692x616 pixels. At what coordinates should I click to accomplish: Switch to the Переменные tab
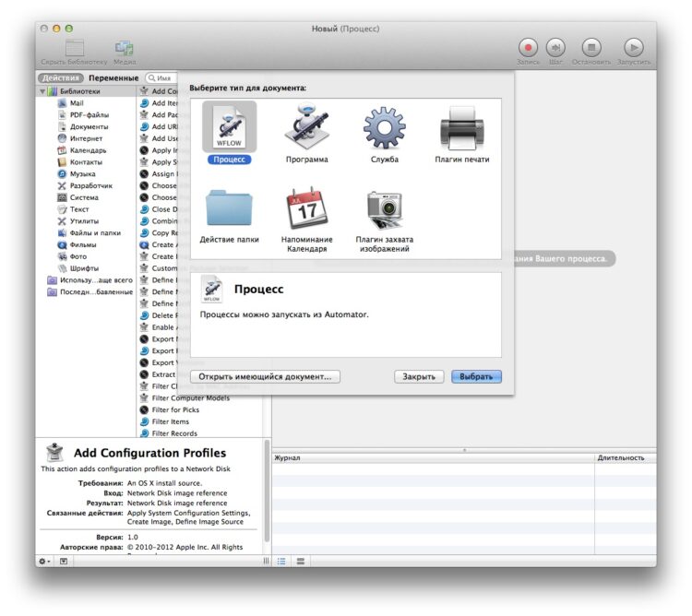point(113,78)
